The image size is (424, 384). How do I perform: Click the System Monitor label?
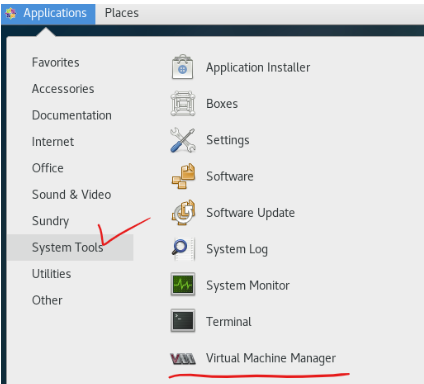click(248, 286)
